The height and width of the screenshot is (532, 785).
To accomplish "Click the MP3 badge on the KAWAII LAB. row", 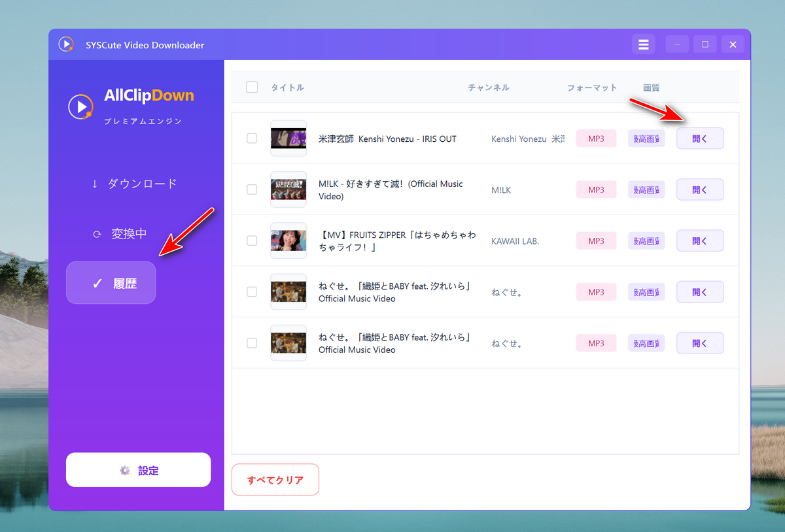I will [x=596, y=241].
